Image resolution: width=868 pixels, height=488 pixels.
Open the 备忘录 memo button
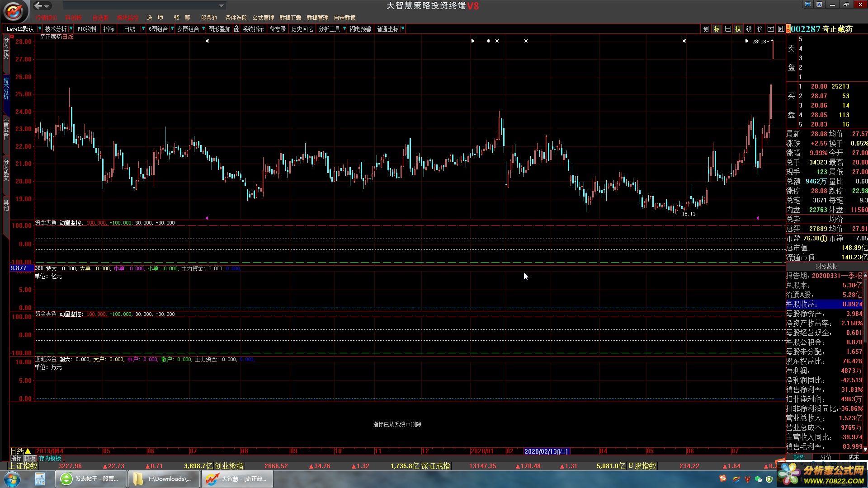(278, 29)
